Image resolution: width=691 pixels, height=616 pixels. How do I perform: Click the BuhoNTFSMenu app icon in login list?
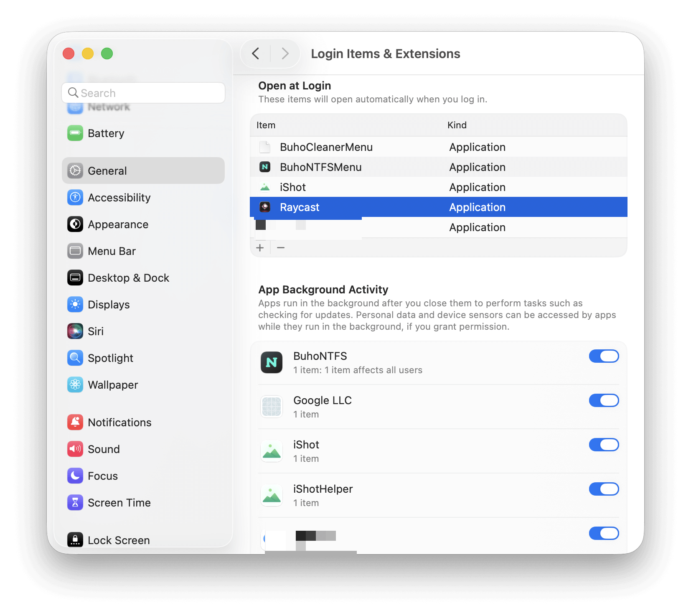coord(265,167)
